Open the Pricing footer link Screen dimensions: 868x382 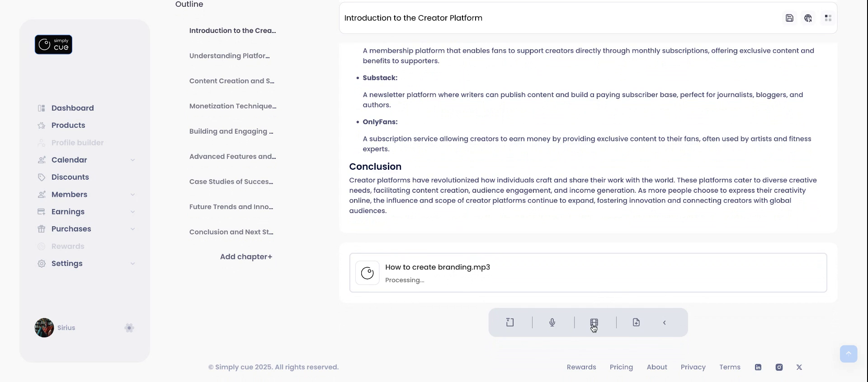click(x=621, y=367)
